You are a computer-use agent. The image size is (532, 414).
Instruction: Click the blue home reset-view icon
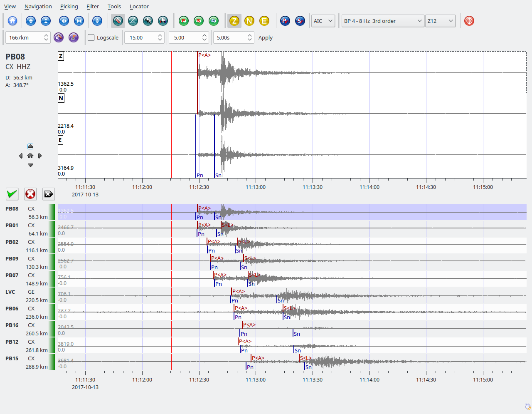(x=12, y=21)
